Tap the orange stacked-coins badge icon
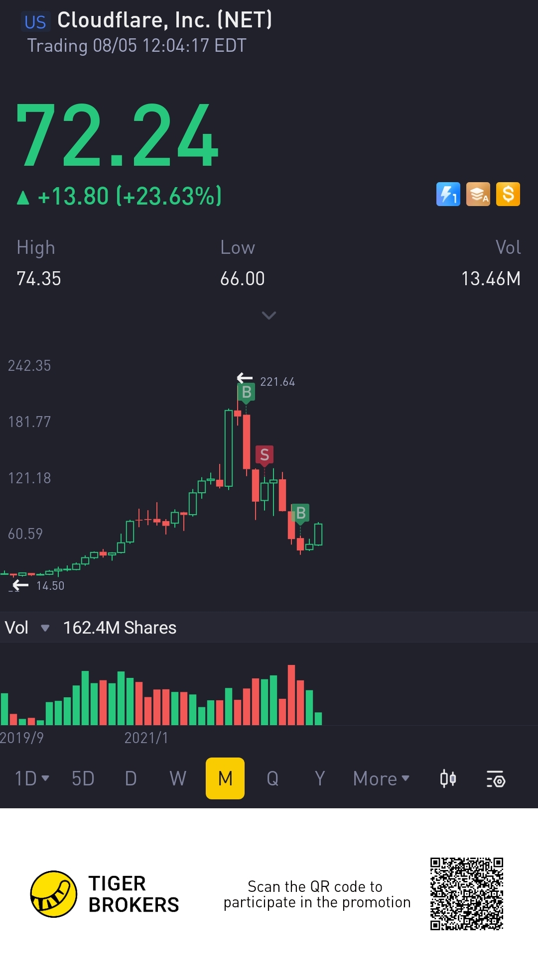The image size is (538, 980). click(478, 194)
